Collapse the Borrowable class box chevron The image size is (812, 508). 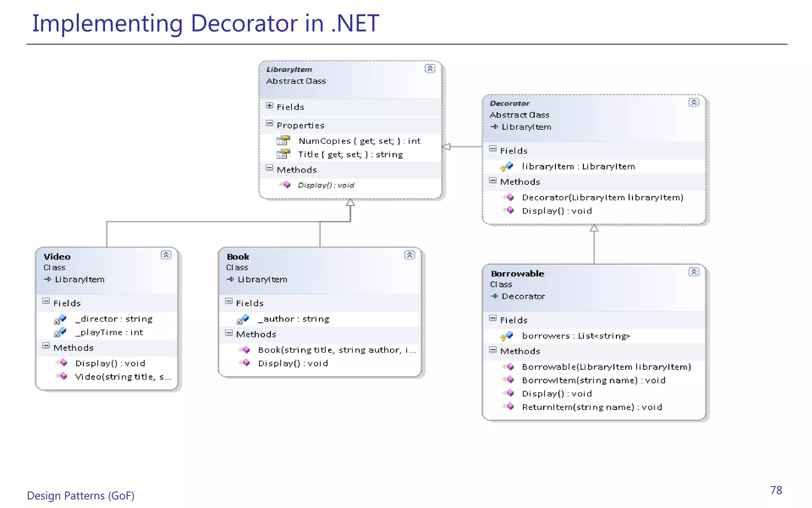693,272
